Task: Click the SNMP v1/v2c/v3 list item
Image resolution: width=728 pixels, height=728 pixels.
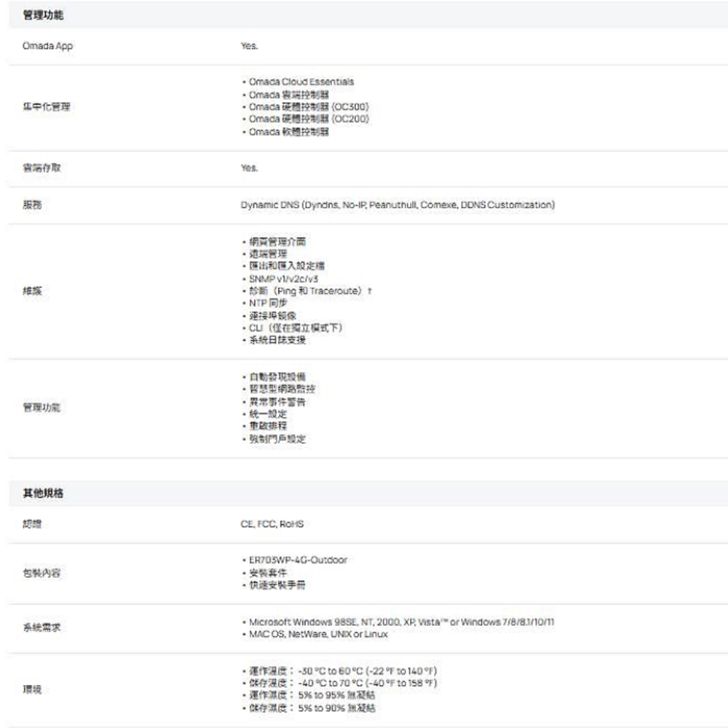Action: (x=284, y=278)
